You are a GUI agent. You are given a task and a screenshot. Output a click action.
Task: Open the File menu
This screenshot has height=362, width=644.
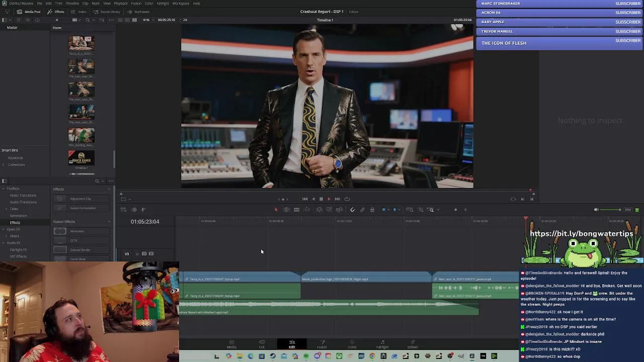coord(39,4)
